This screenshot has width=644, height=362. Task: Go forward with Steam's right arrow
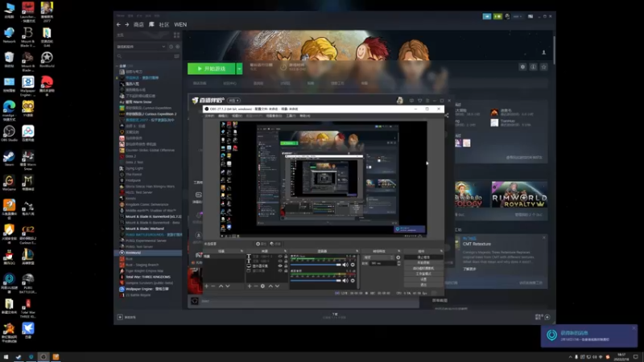click(127, 25)
